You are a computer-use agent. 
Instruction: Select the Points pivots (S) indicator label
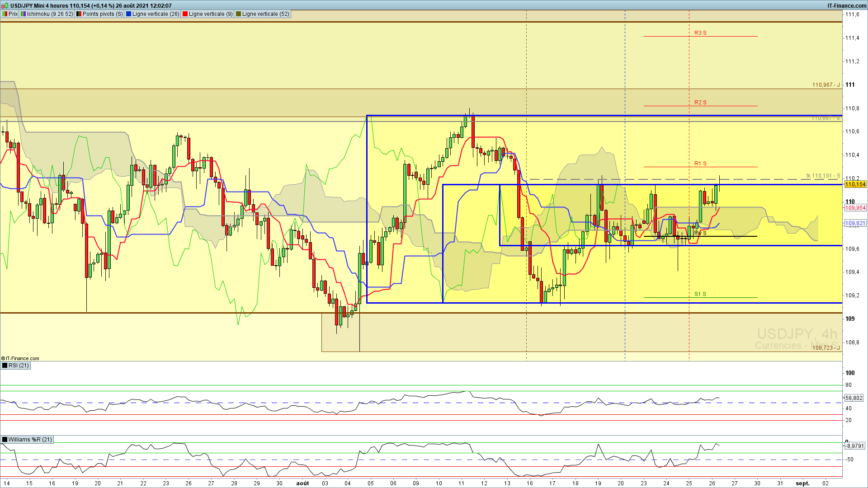point(99,14)
